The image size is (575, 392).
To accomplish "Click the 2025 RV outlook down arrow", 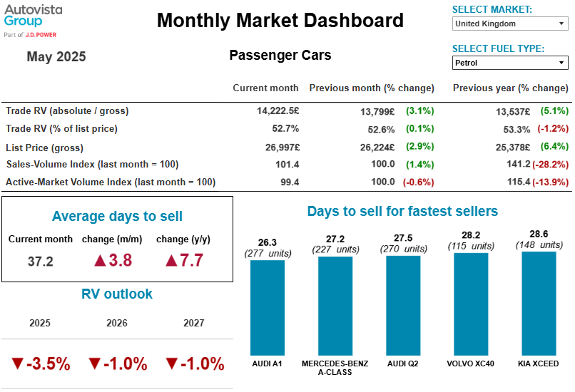I will click(x=18, y=364).
